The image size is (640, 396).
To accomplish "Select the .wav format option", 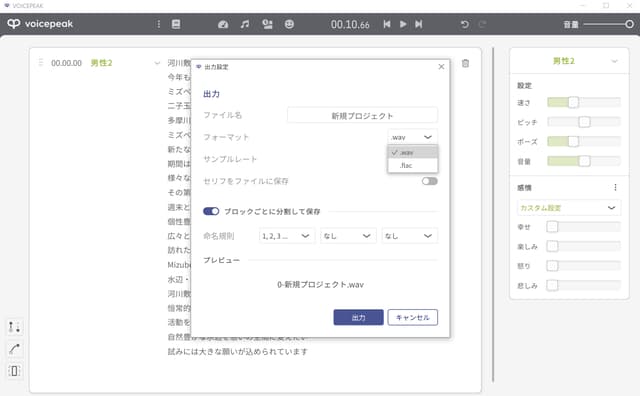I will tap(413, 152).
